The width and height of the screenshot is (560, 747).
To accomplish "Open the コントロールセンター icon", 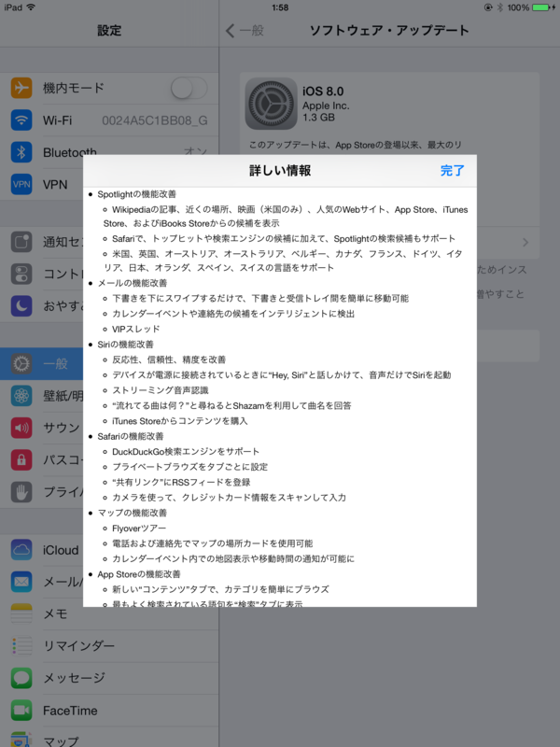I will 21,274.
